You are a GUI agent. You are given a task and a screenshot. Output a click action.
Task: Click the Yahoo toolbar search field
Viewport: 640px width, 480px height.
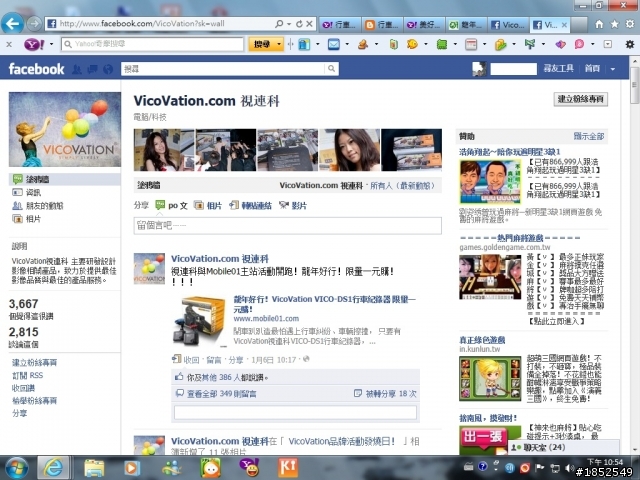point(153,44)
